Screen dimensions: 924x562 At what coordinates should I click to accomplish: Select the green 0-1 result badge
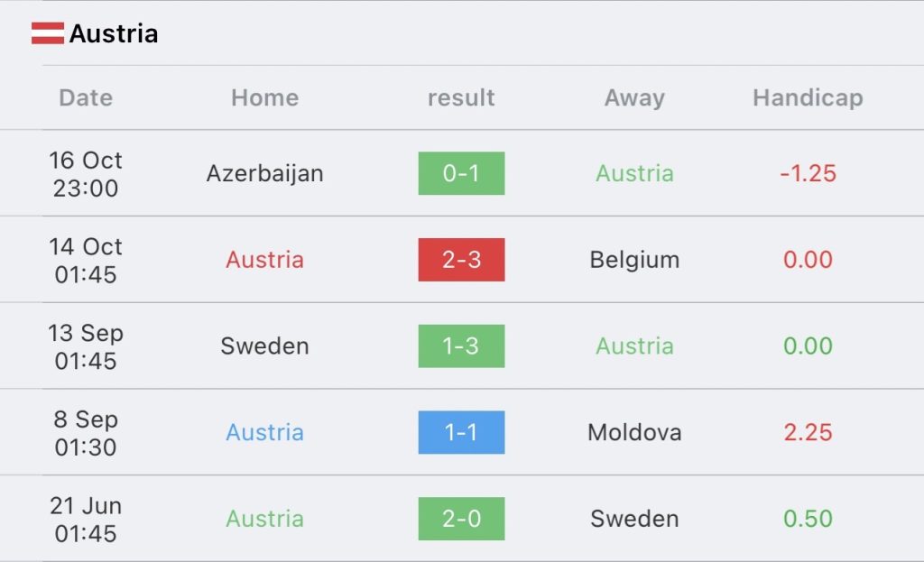pos(461,173)
